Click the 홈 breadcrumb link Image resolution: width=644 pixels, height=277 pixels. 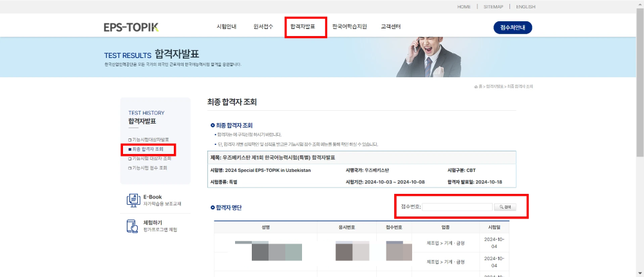479,87
